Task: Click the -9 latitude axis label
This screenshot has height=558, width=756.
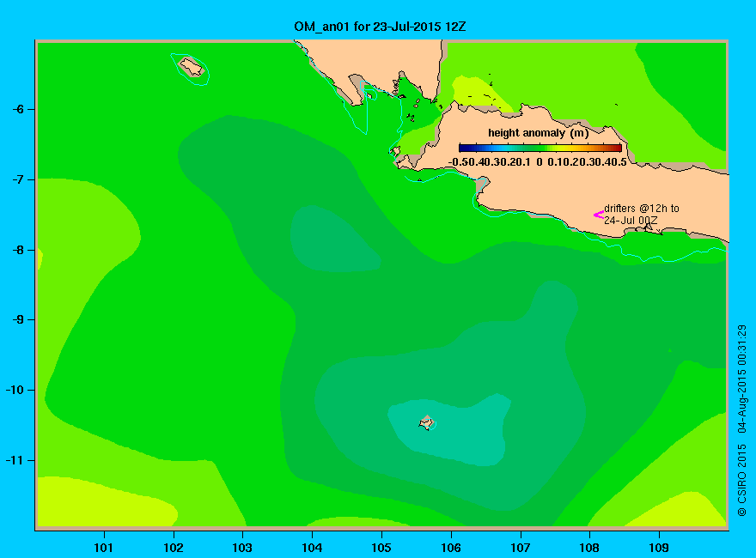Action: tap(18, 320)
